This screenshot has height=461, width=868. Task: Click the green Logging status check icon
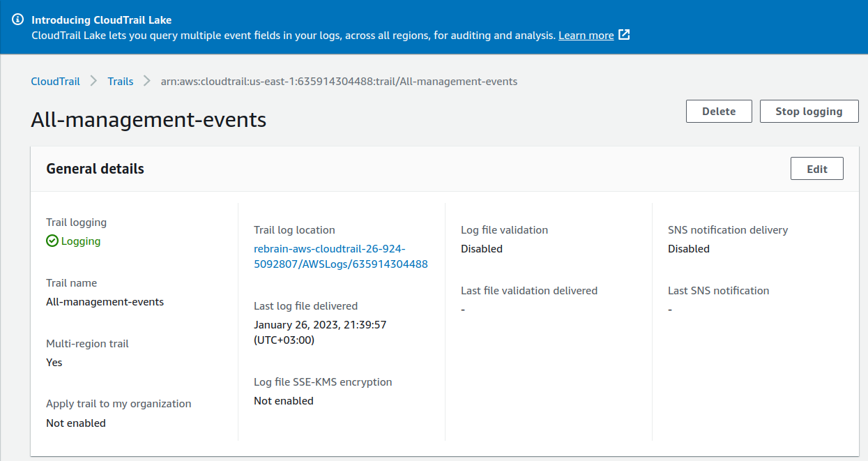(52, 241)
